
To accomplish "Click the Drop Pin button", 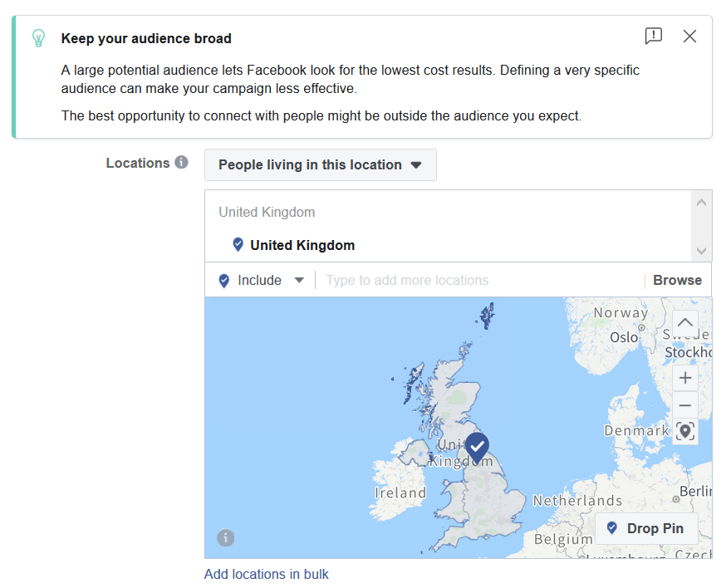I will [x=646, y=528].
